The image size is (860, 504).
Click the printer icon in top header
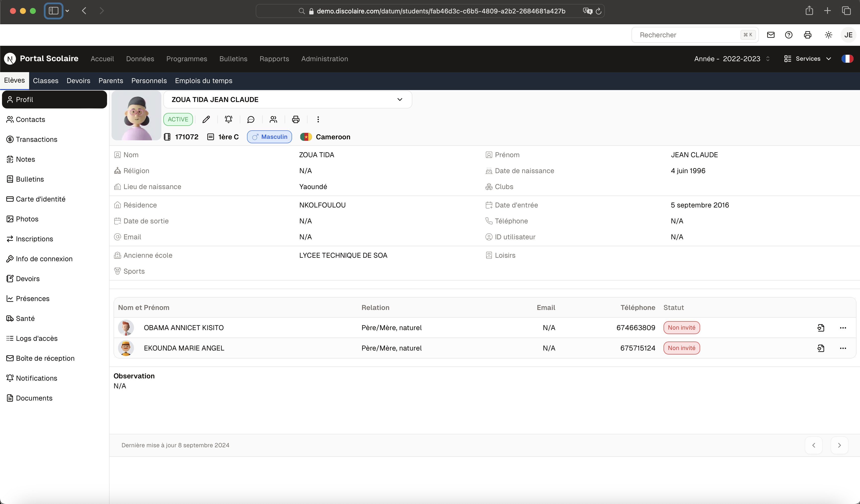pos(807,35)
